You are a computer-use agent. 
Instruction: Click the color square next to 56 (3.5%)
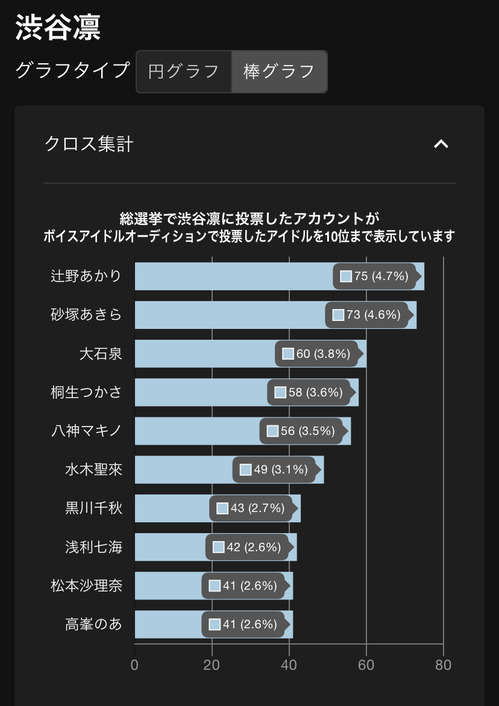tap(273, 431)
